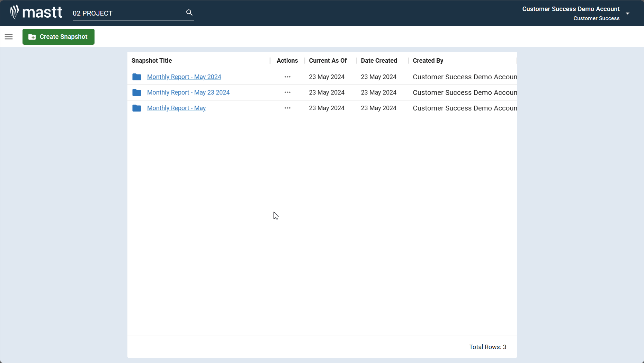The height and width of the screenshot is (363, 644).
Task: Select the Snapshot Title column header
Action: pos(152,61)
